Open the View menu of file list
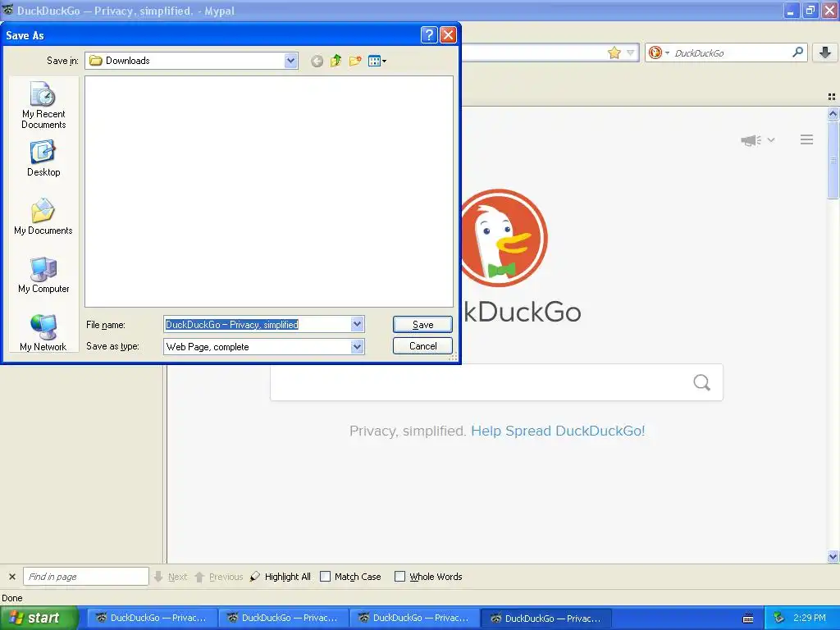The height and width of the screenshot is (630, 840). click(x=377, y=61)
